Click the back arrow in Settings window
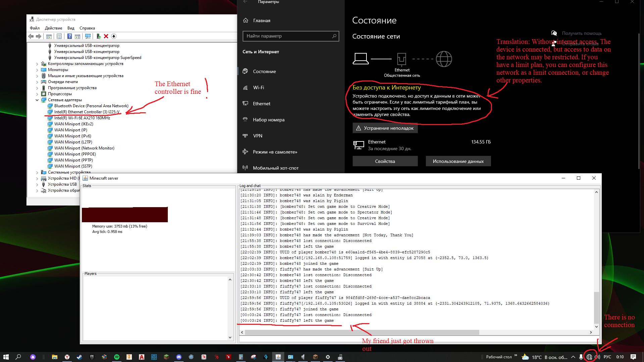Viewport: 644px width, 362px height. (x=245, y=2)
